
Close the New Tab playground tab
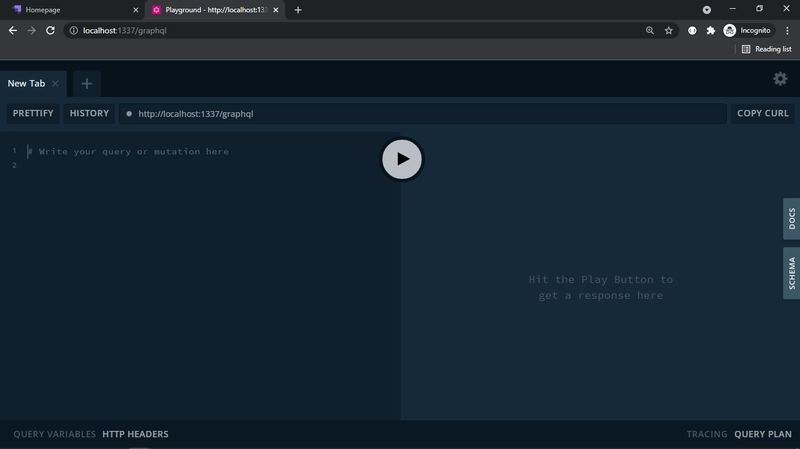56,84
